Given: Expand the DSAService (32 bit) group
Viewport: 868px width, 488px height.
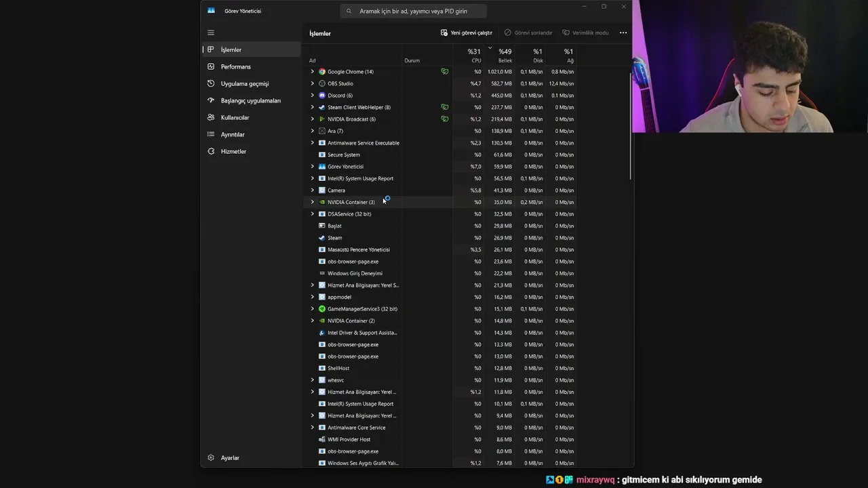Looking at the screenshot, I should point(313,214).
